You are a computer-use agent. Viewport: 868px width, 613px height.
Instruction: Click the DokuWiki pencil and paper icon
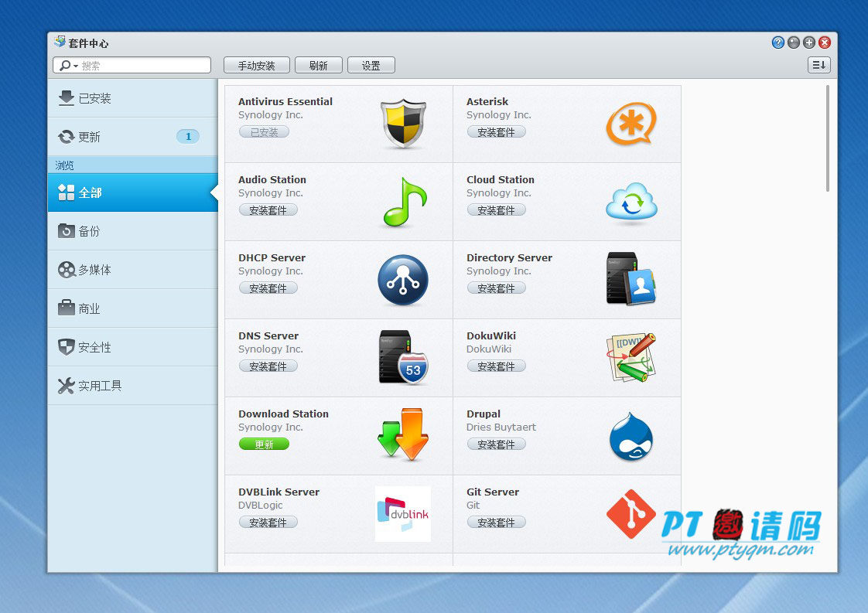[x=631, y=357]
